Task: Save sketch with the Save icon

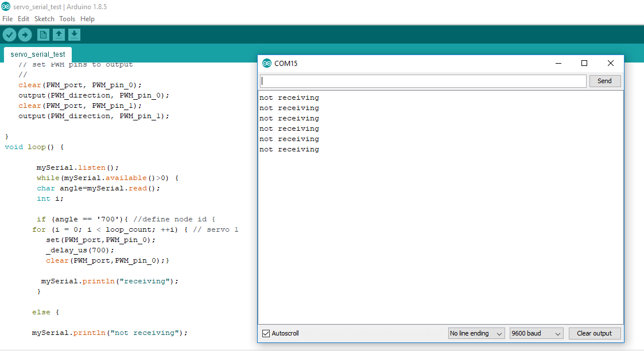Action: (75, 35)
